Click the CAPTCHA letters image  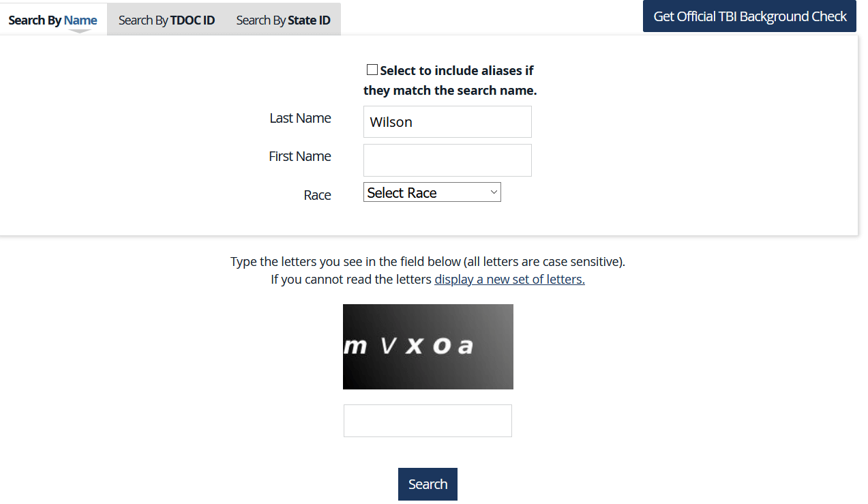coord(428,346)
